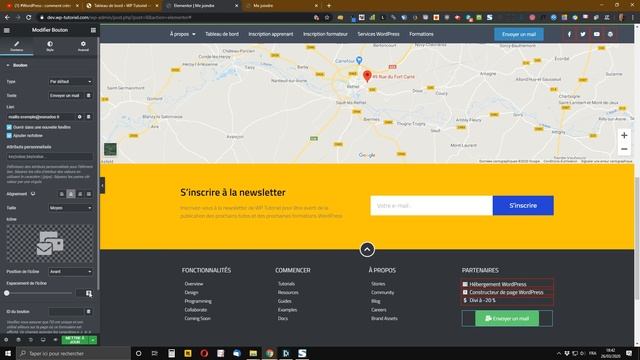Set alignment to center
The image size is (640, 360).
click(71, 194)
